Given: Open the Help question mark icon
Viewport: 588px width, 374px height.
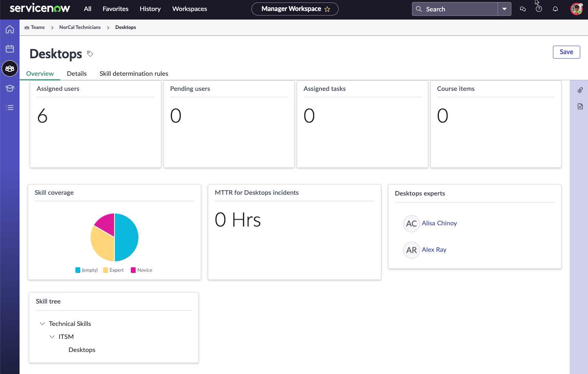Looking at the screenshot, I should click(x=539, y=9).
